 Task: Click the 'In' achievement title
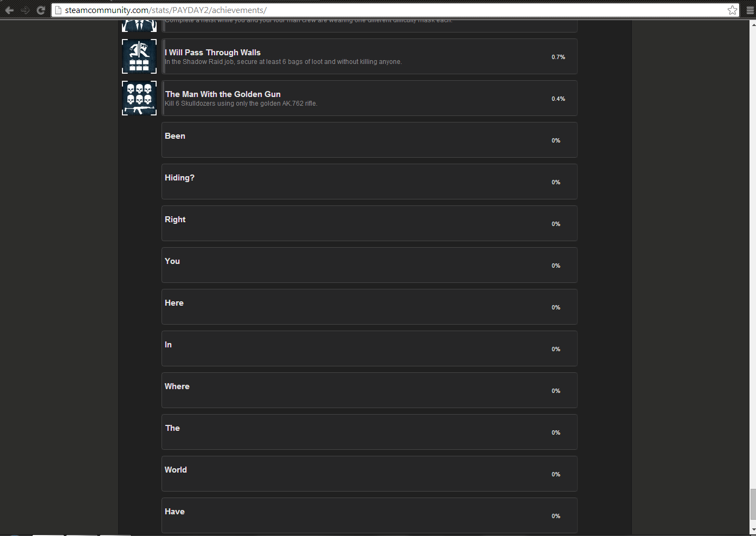click(x=168, y=345)
